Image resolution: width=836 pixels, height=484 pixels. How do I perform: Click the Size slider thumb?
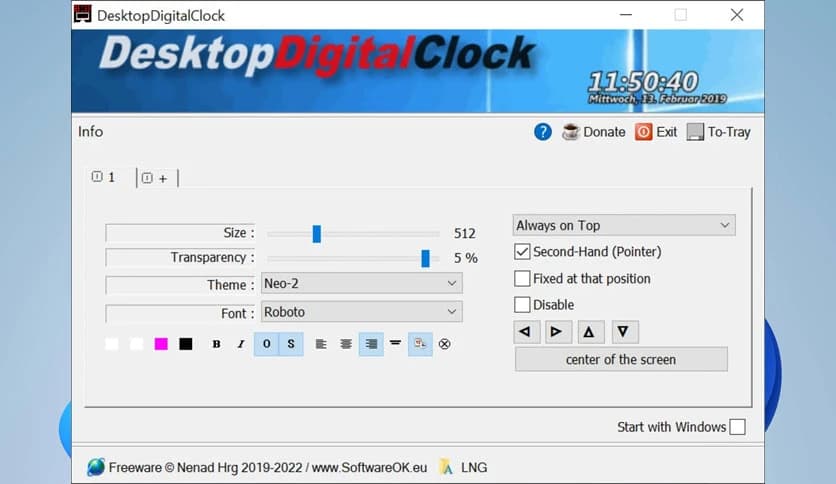click(x=317, y=233)
